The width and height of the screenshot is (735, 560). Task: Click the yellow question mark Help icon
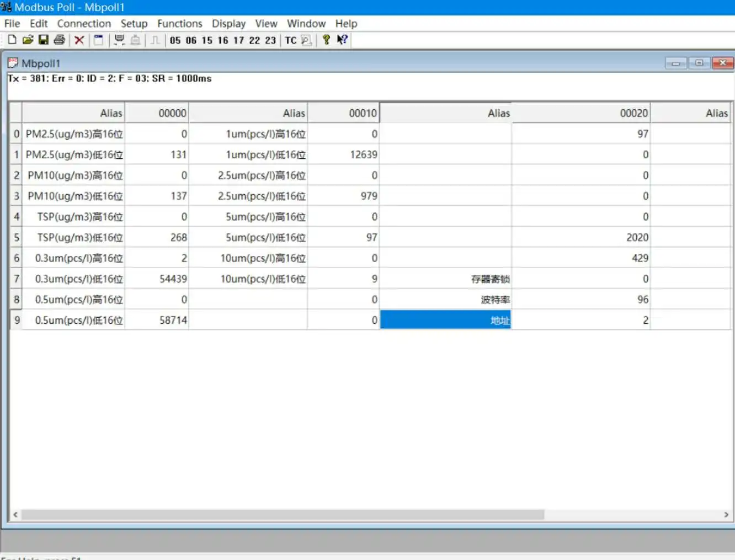point(326,40)
